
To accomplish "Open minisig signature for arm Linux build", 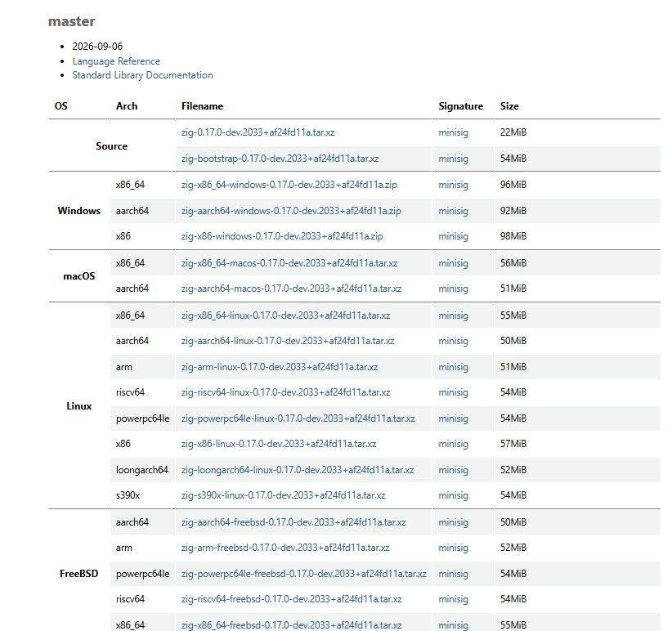I will point(454,367).
